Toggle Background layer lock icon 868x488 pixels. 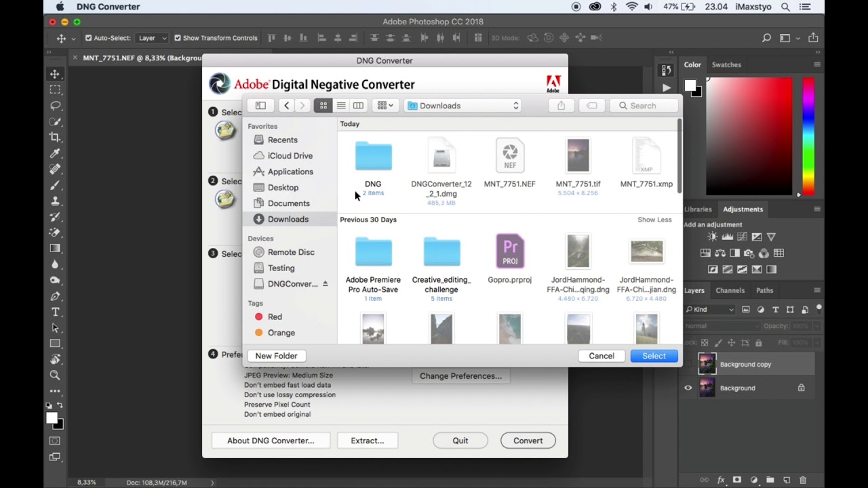[801, 388]
